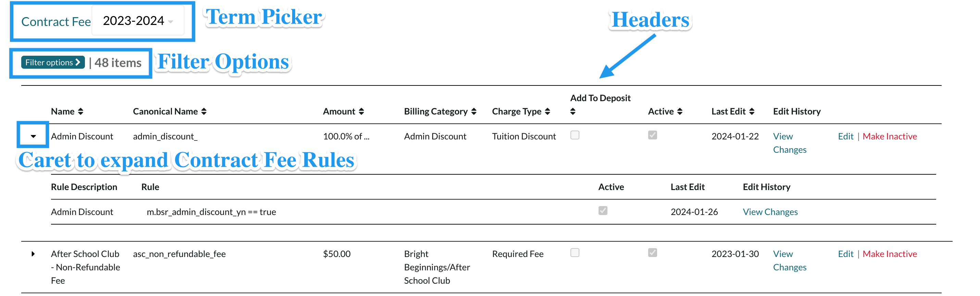Sort by Add To Deposit sort icon

click(573, 111)
